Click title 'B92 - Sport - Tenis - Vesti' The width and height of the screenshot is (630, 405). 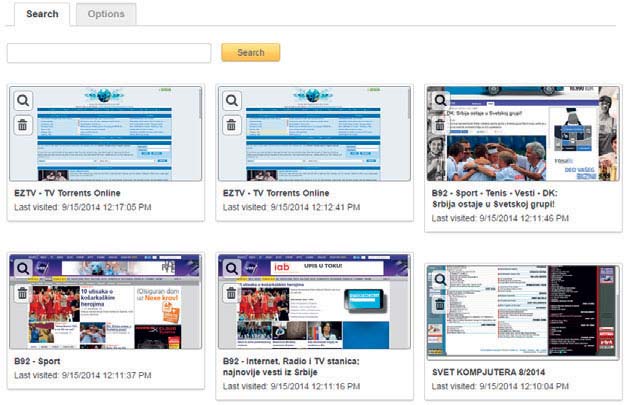tap(495, 198)
